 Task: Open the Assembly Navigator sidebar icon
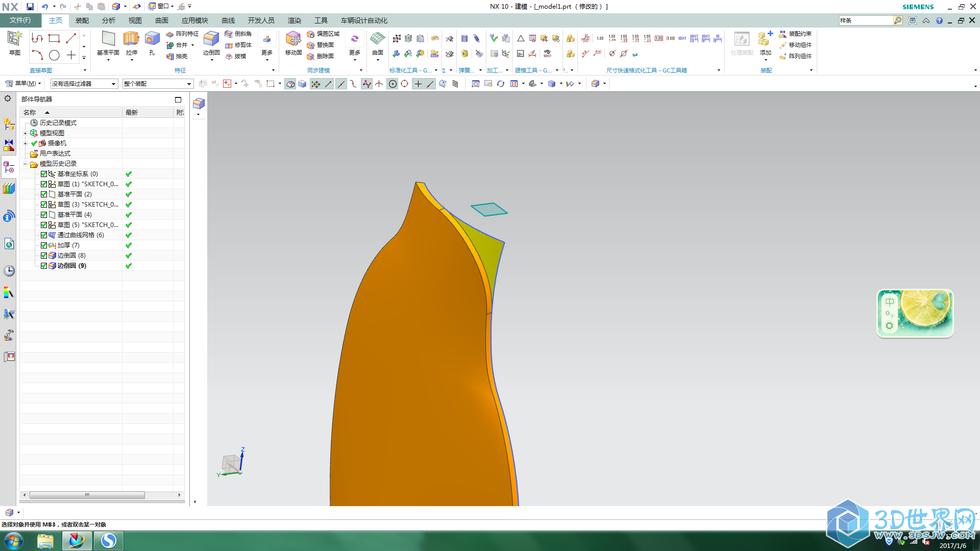point(9,124)
